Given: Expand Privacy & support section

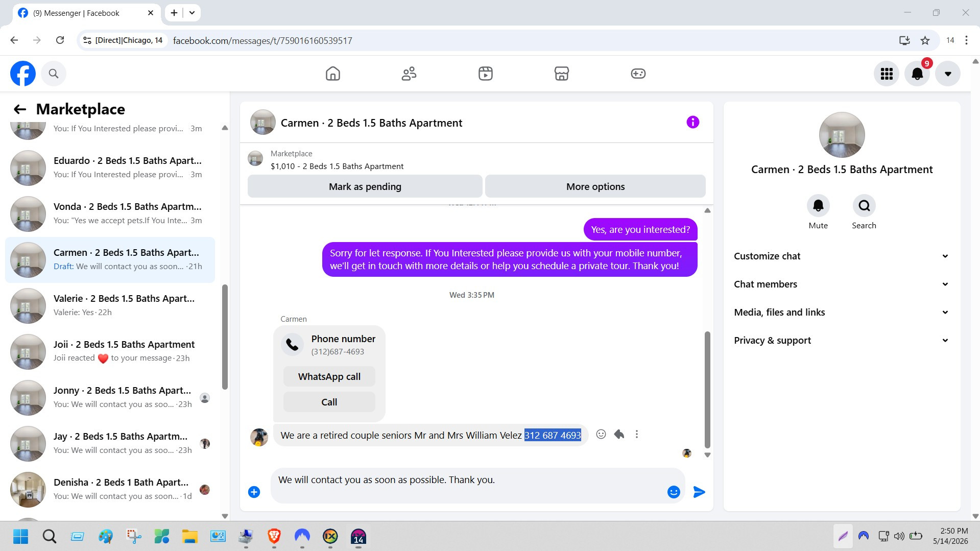Looking at the screenshot, I should (842, 340).
